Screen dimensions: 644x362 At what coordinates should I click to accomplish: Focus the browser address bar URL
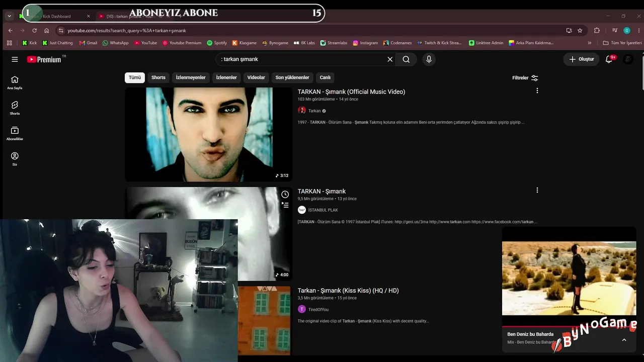click(127, 31)
